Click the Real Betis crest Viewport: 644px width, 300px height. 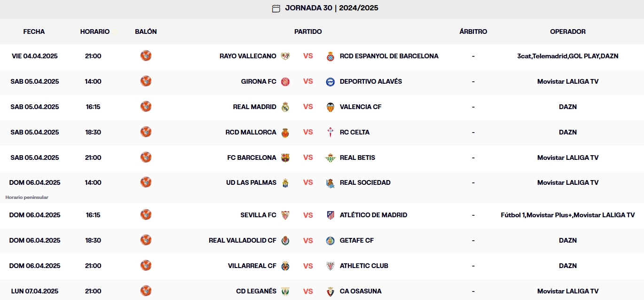coord(330,157)
